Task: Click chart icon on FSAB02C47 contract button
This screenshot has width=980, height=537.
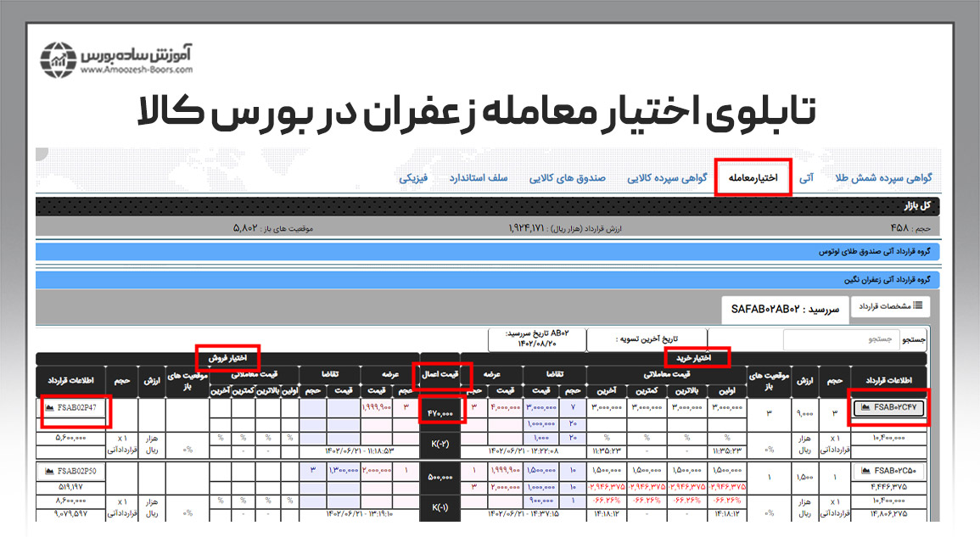Action: coord(866,408)
